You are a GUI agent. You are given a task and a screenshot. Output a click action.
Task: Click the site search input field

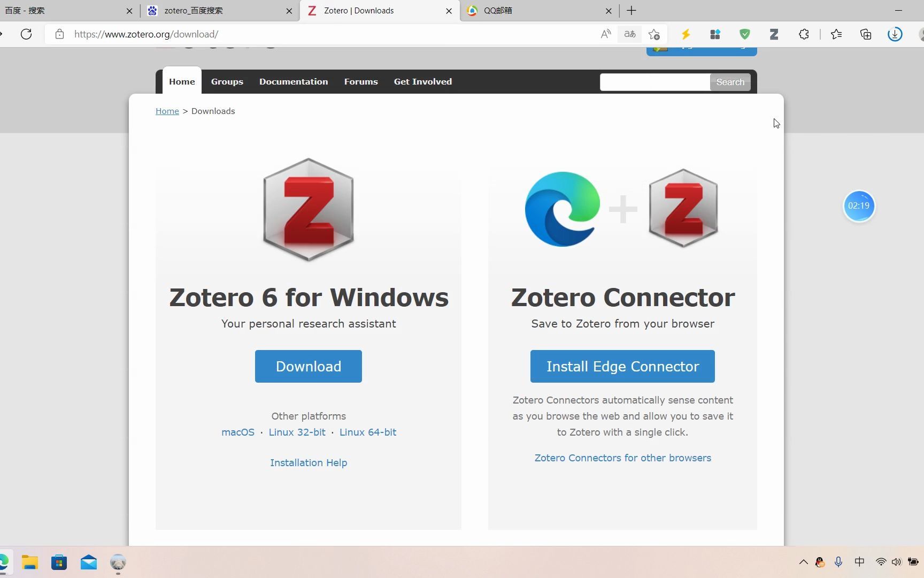(x=655, y=82)
